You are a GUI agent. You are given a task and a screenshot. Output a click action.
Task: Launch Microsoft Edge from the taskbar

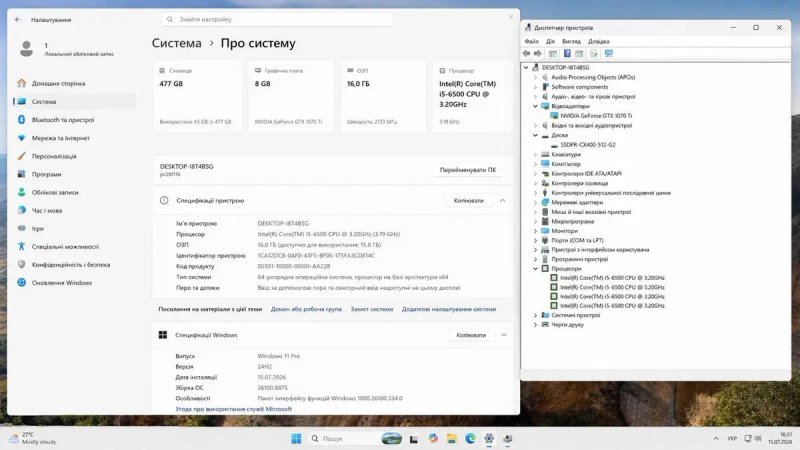click(470, 438)
